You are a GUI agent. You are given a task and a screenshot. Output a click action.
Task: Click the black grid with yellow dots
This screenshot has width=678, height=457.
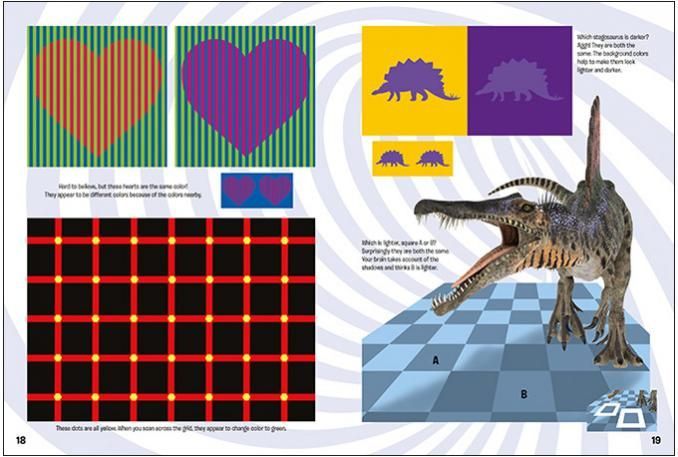point(171,320)
